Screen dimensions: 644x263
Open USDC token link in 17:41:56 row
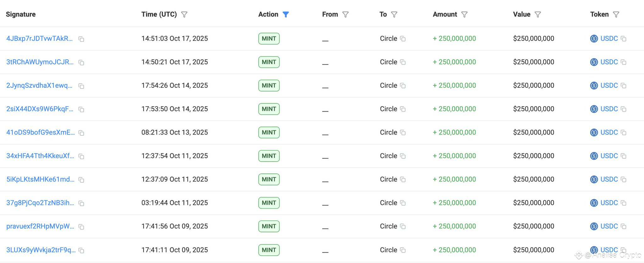(609, 226)
